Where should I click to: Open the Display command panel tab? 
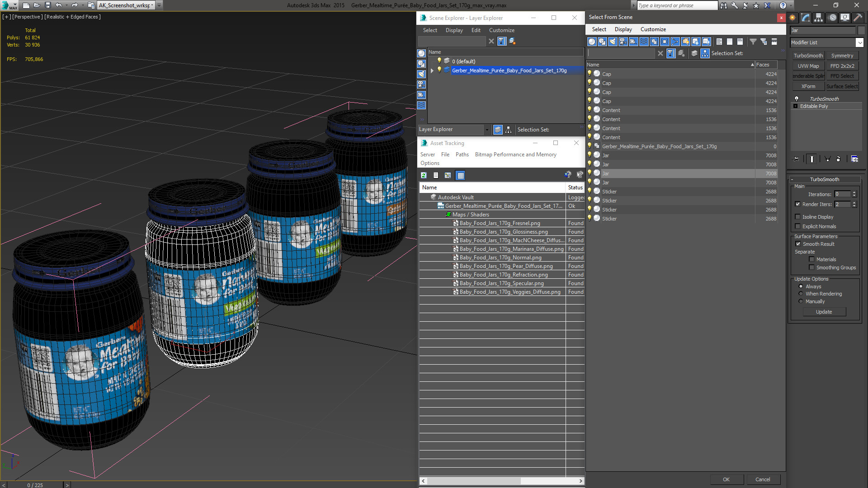click(x=844, y=18)
